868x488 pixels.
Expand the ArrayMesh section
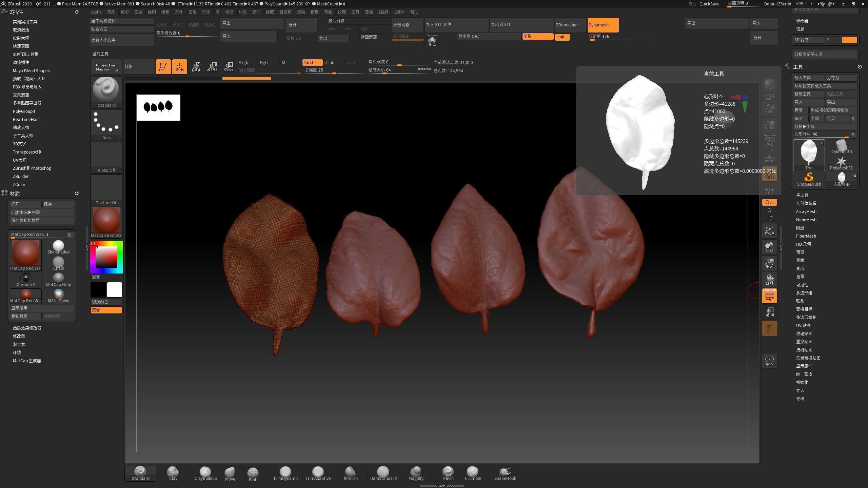coord(806,211)
